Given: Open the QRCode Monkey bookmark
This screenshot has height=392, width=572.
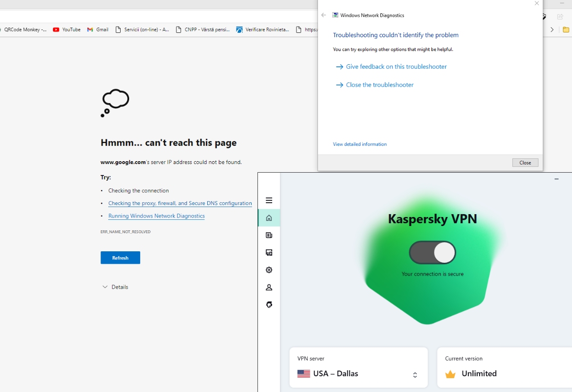Looking at the screenshot, I should (x=24, y=30).
